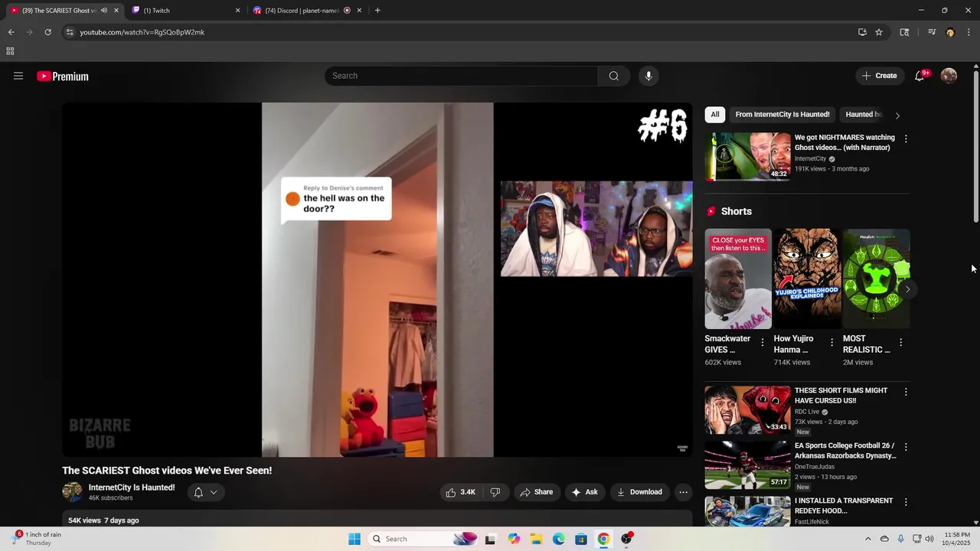Viewport: 980px width, 551px height.
Task: Go back to previous page
Action: 11,32
